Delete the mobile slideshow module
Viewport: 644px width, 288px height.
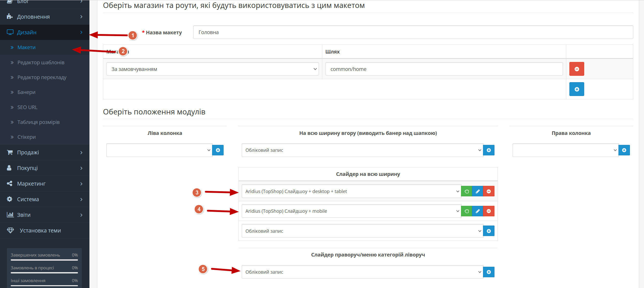[489, 211]
